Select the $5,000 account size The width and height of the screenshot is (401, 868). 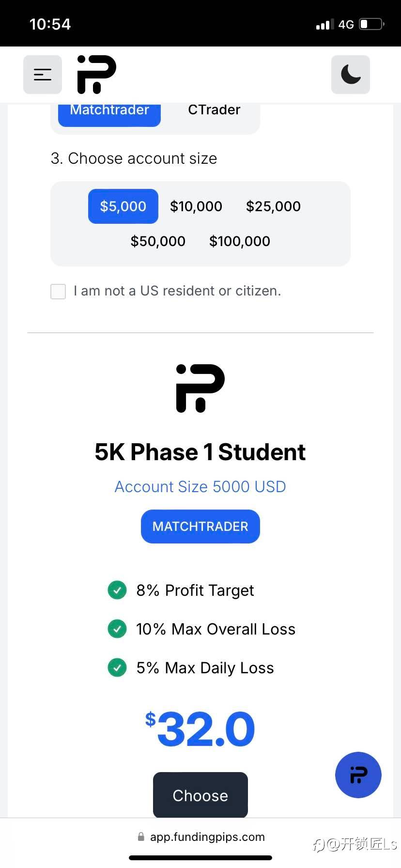coord(123,206)
